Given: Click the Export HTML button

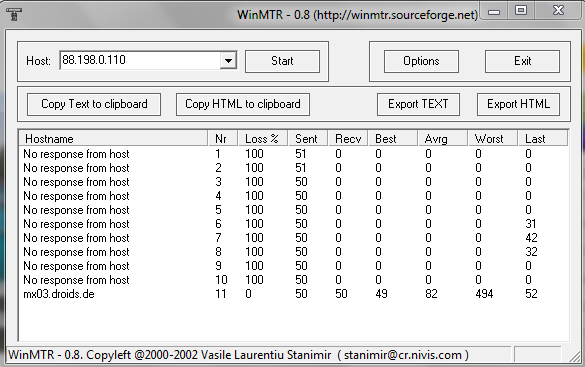Looking at the screenshot, I should [x=518, y=104].
